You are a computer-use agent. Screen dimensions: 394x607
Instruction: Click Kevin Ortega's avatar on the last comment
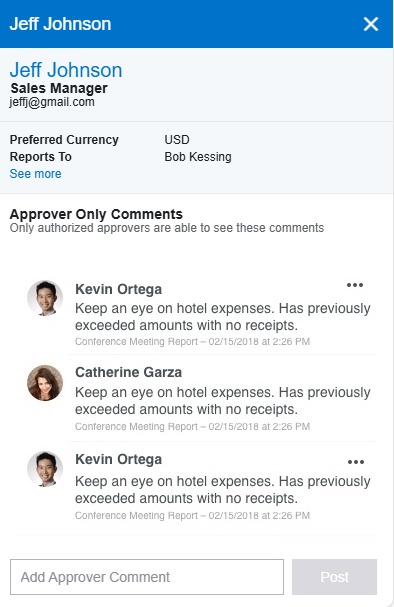pyautogui.click(x=45, y=469)
